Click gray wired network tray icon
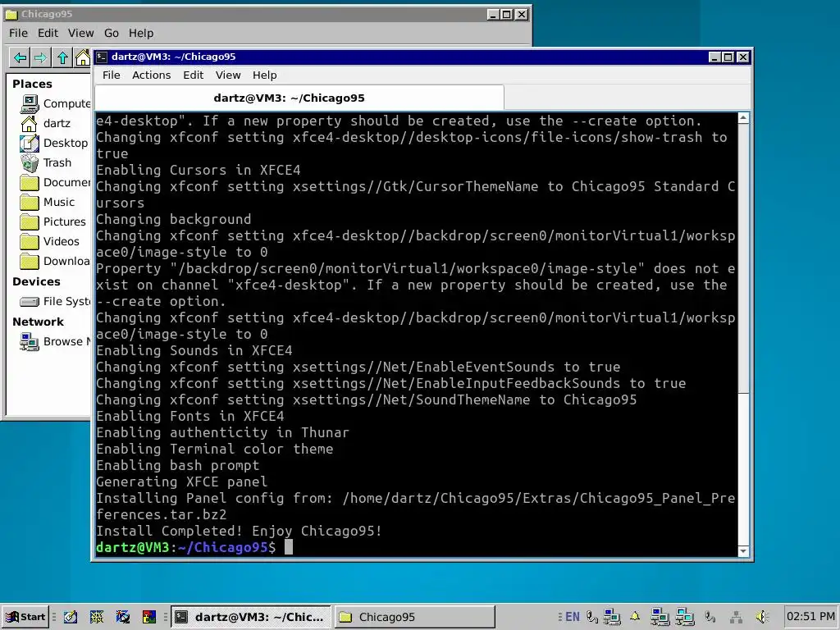 [x=737, y=617]
